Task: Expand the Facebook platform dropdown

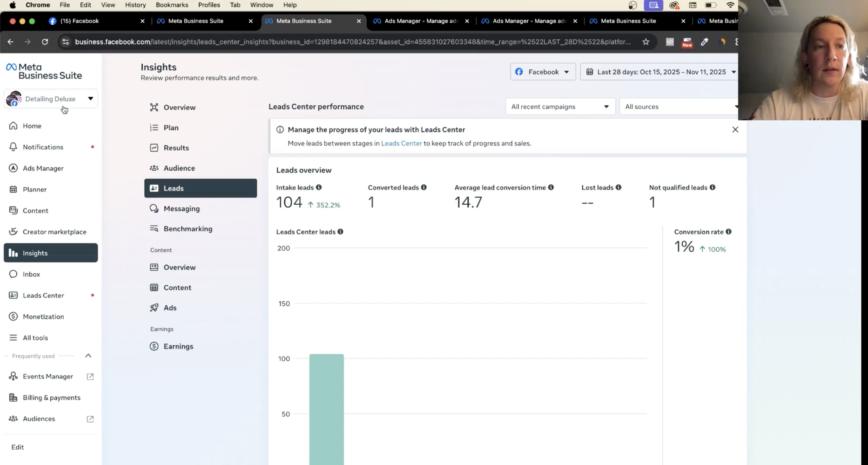Action: (x=543, y=72)
